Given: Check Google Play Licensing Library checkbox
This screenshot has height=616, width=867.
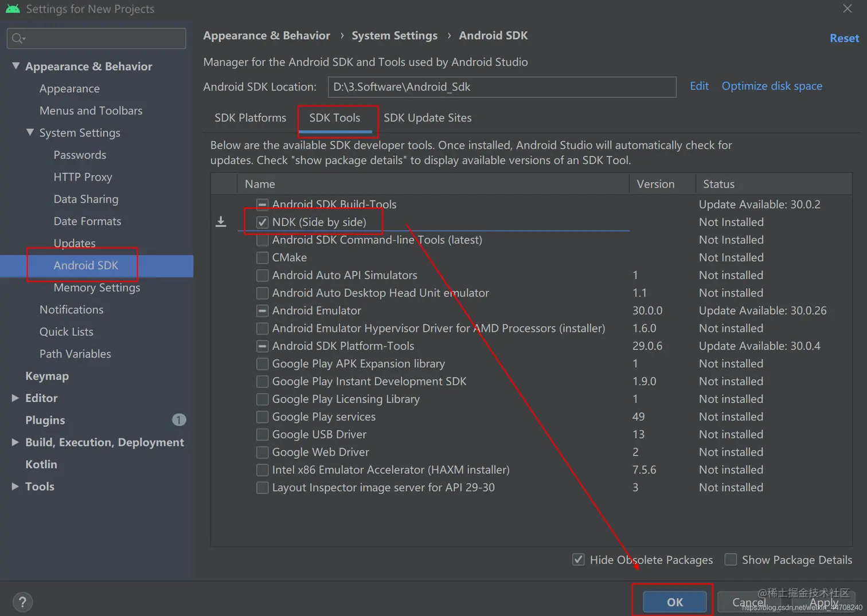Looking at the screenshot, I should coord(262,399).
